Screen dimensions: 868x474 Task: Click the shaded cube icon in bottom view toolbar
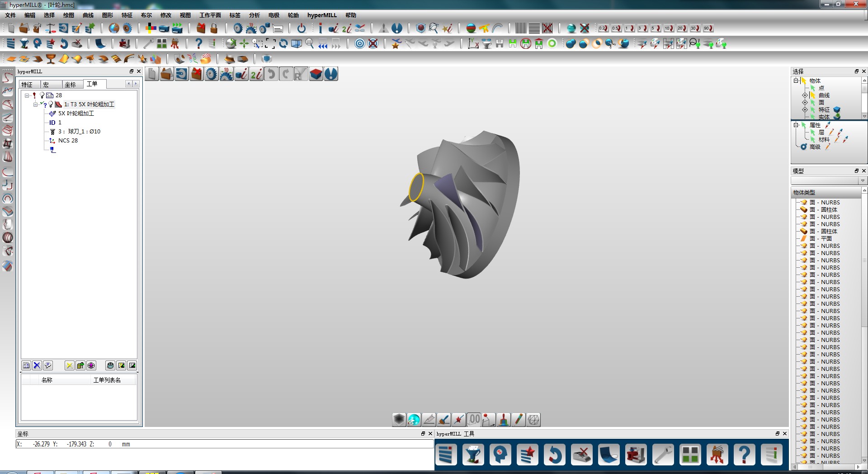tap(399, 420)
